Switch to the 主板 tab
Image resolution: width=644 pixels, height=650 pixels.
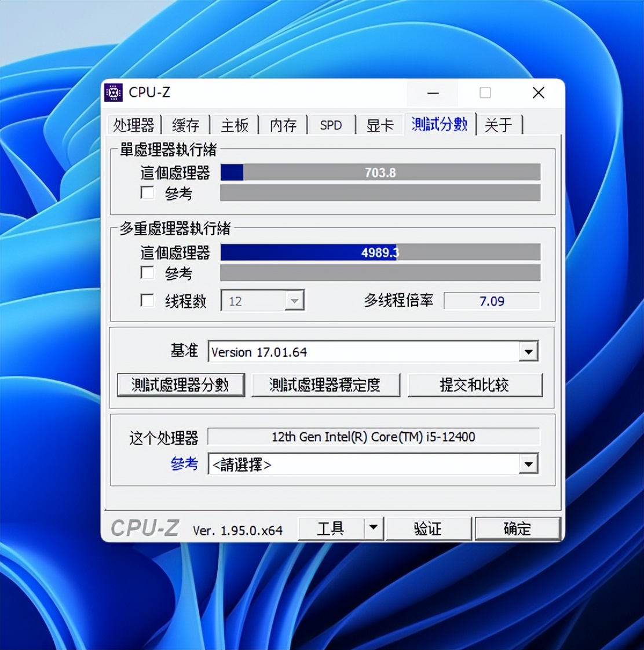click(234, 125)
